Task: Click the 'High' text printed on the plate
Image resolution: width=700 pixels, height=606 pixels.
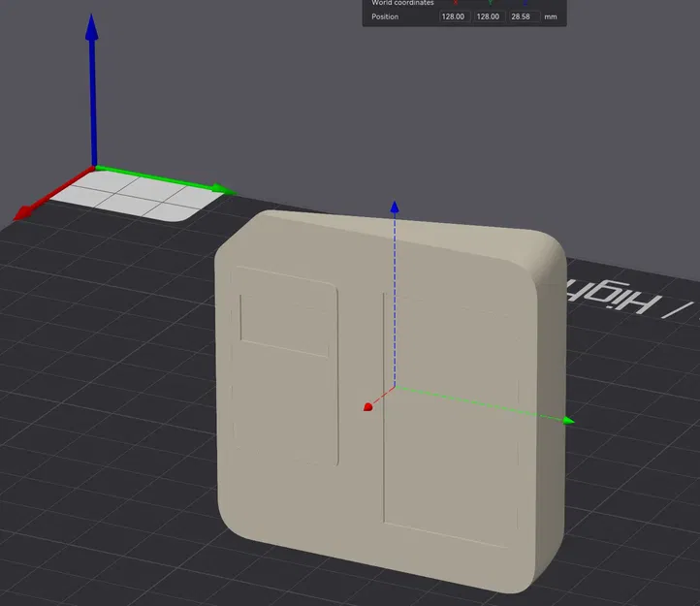Action: coord(613,297)
